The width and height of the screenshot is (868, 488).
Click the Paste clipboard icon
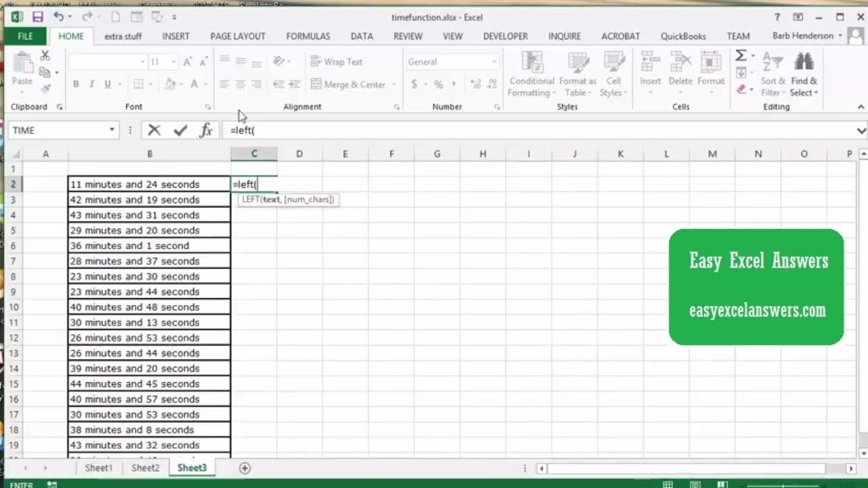coord(22,62)
